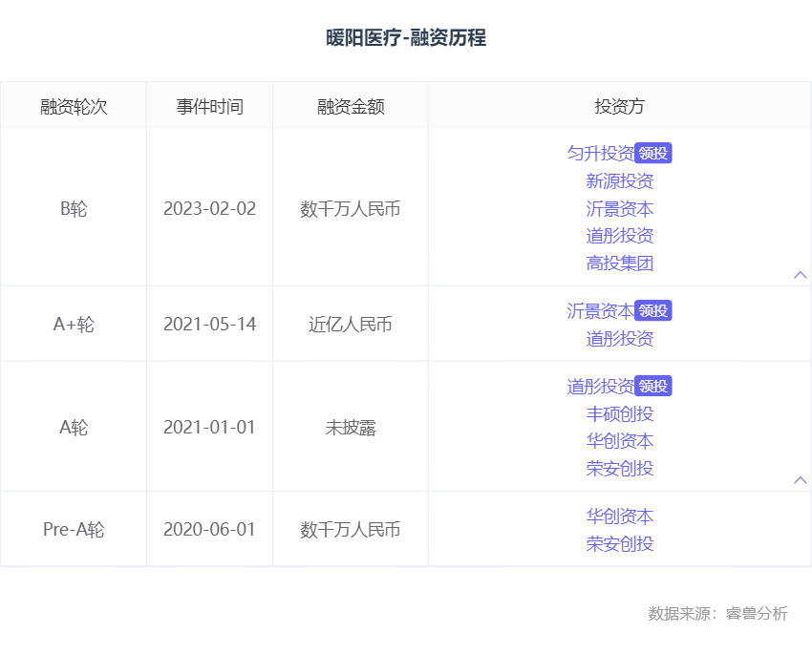Open 新源投资 investor link
Screen dimensions: 812x654
[x=620, y=181]
